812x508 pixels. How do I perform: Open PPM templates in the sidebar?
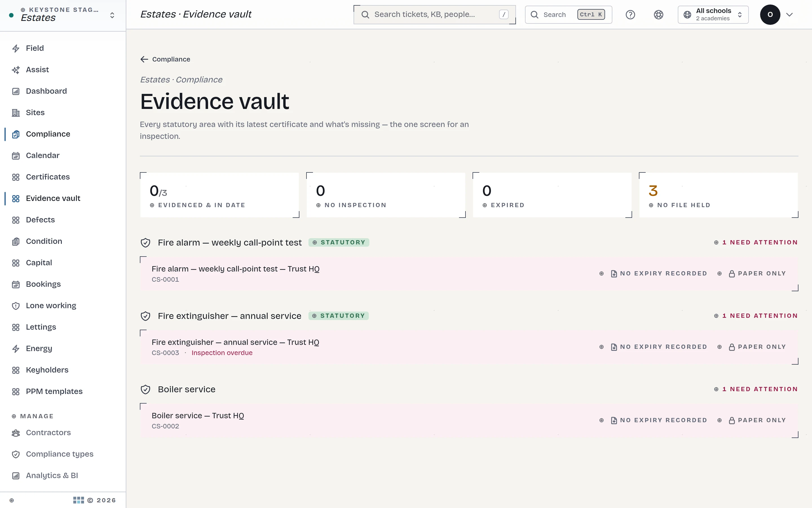pyautogui.click(x=63, y=391)
